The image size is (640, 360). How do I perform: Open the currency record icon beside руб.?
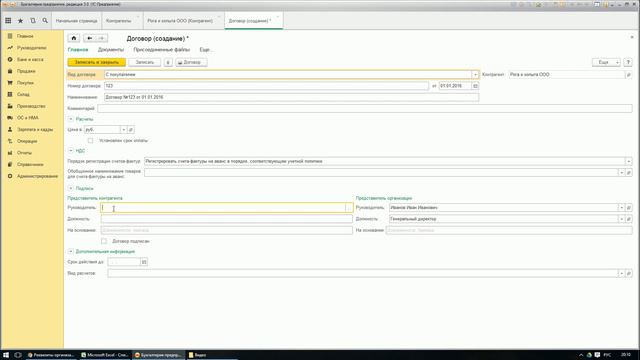coord(131,130)
